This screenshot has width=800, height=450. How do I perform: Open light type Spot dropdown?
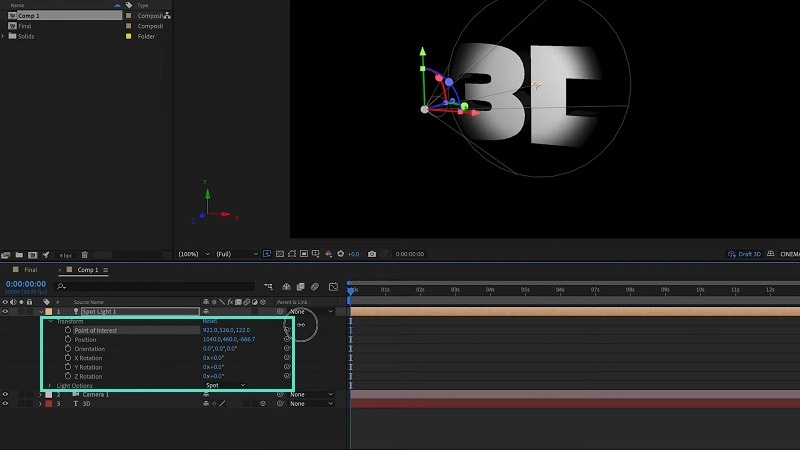pyautogui.click(x=225, y=385)
